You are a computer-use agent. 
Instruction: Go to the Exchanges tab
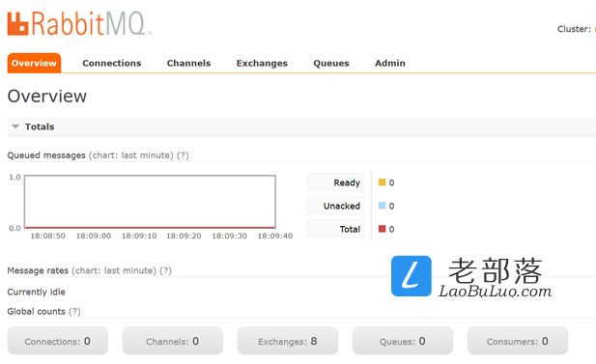tap(262, 63)
